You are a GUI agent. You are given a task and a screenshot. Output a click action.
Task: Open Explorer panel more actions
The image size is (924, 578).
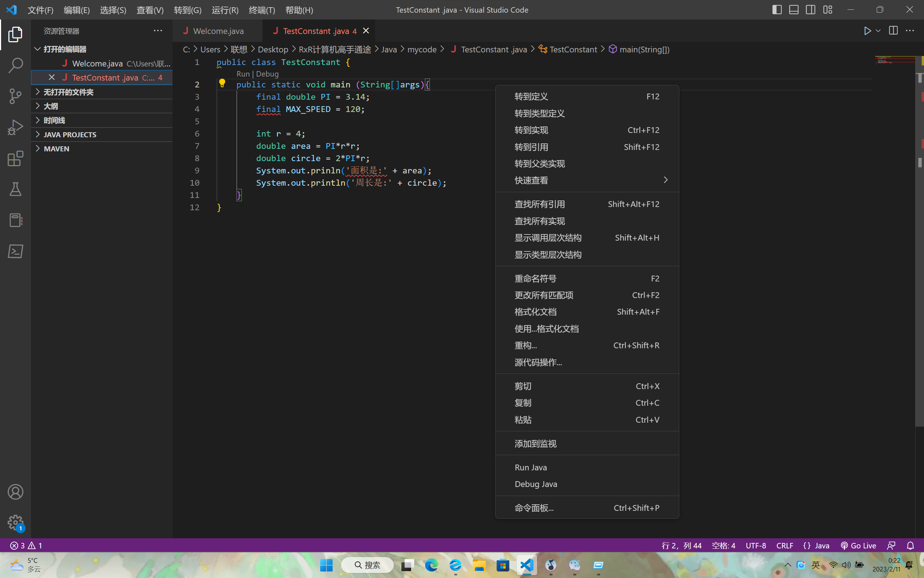[158, 31]
